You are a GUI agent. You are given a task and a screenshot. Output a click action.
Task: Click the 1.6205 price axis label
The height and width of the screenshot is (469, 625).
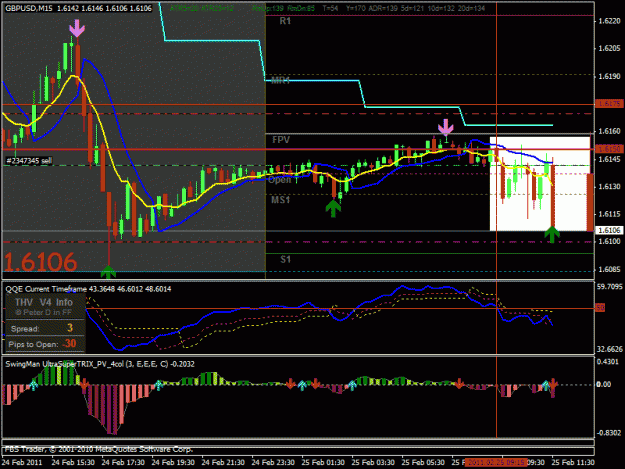tap(609, 48)
